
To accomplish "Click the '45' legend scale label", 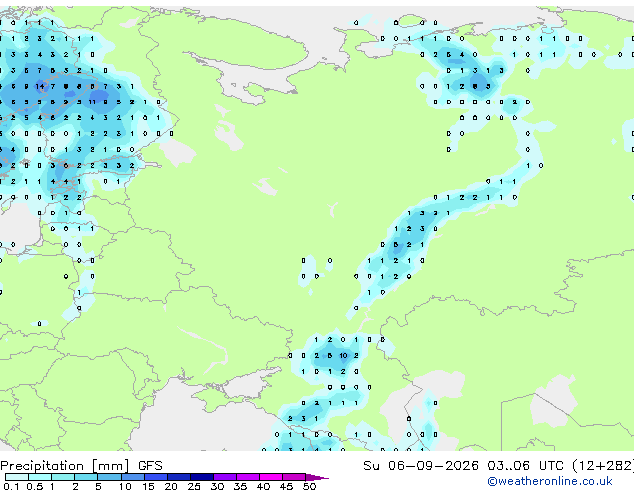I will [x=287, y=486].
